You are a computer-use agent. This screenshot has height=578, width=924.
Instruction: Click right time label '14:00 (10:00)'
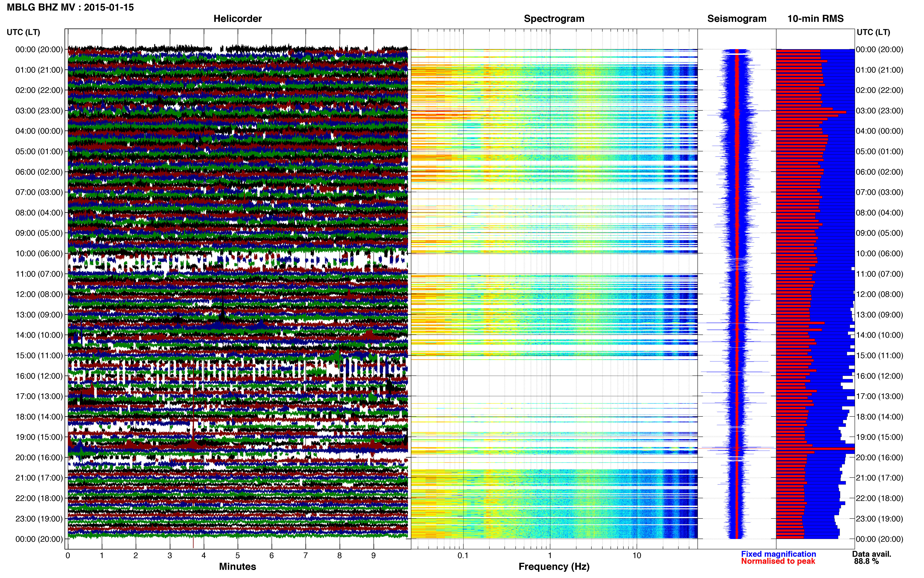tap(879, 335)
